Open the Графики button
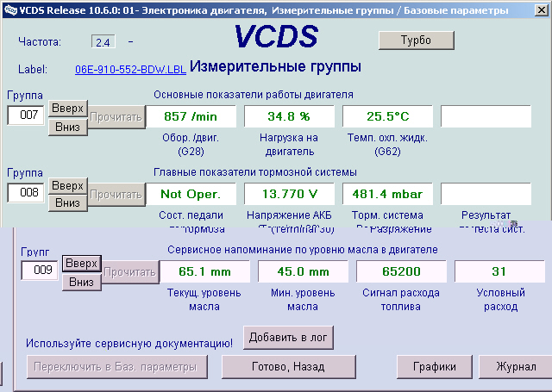552x392 pixels. tap(435, 367)
